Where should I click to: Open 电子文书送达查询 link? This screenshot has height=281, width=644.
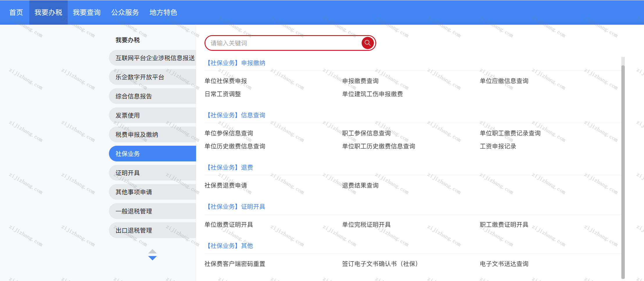pos(504,264)
